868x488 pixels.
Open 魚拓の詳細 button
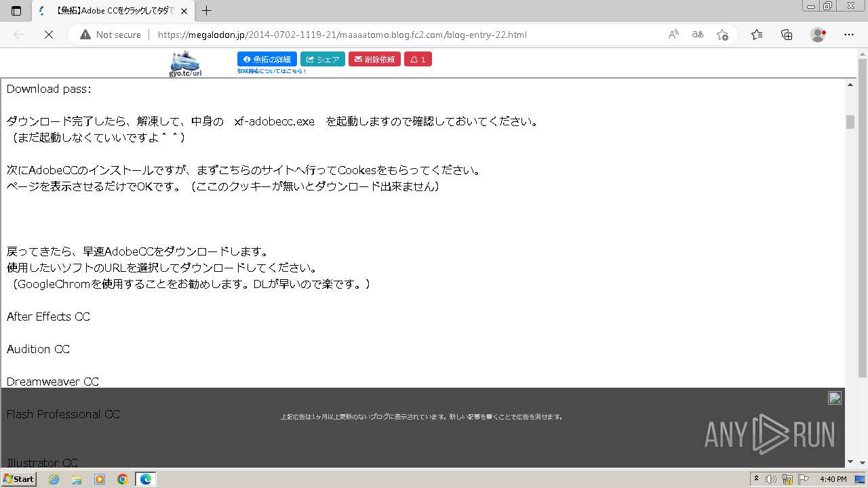point(267,60)
